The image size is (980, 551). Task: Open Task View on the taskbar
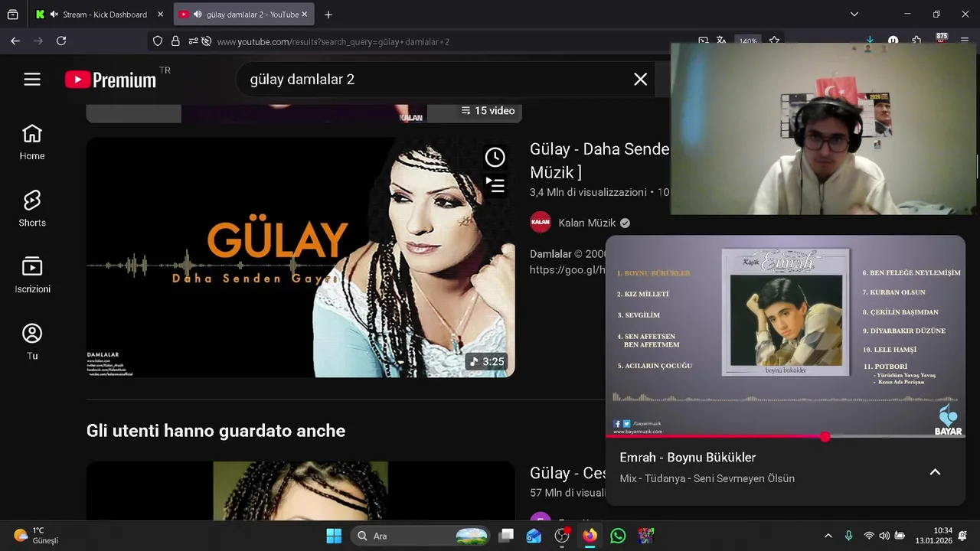(506, 536)
